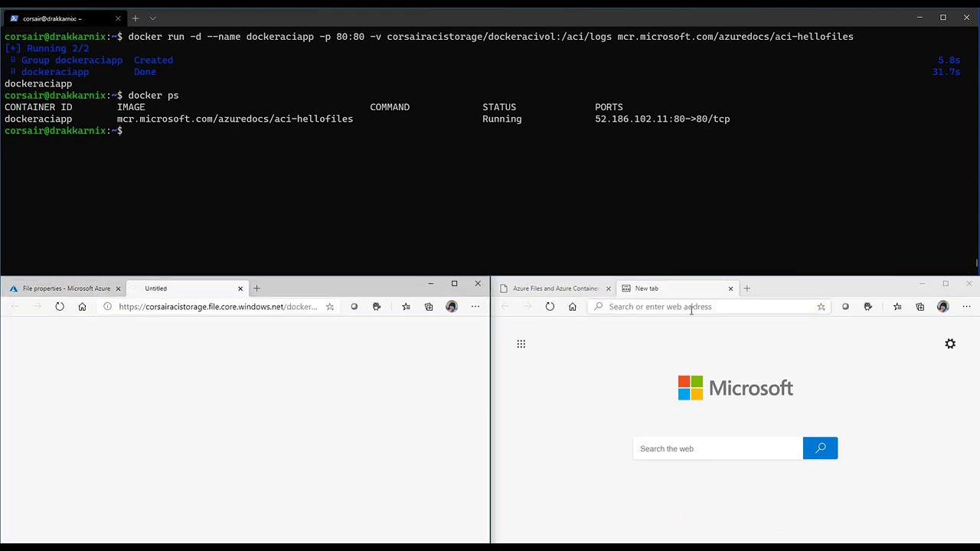Click the mcr.microsoft.com/azuredocs/aci-hellofiles image cell in docker ps
The image size is (980, 551).
tap(235, 119)
